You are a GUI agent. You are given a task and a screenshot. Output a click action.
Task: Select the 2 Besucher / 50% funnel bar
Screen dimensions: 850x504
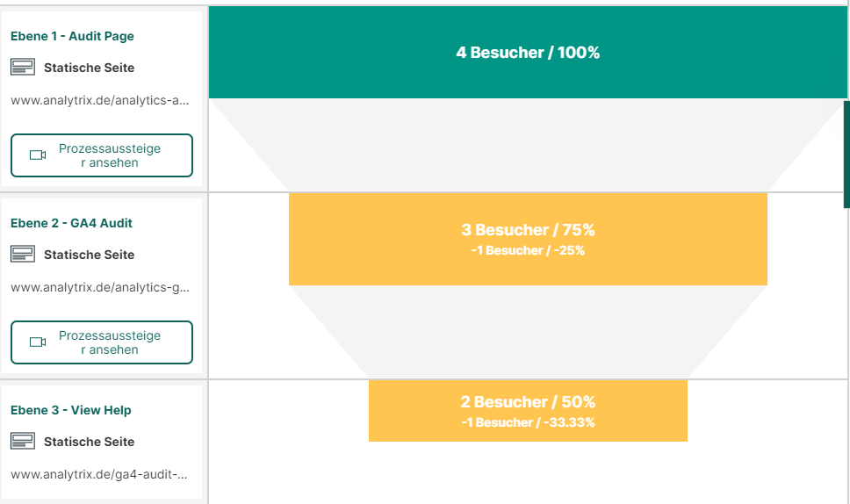[x=528, y=402]
